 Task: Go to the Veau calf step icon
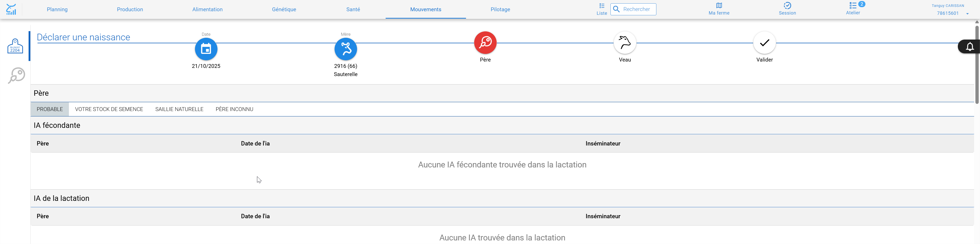[625, 43]
